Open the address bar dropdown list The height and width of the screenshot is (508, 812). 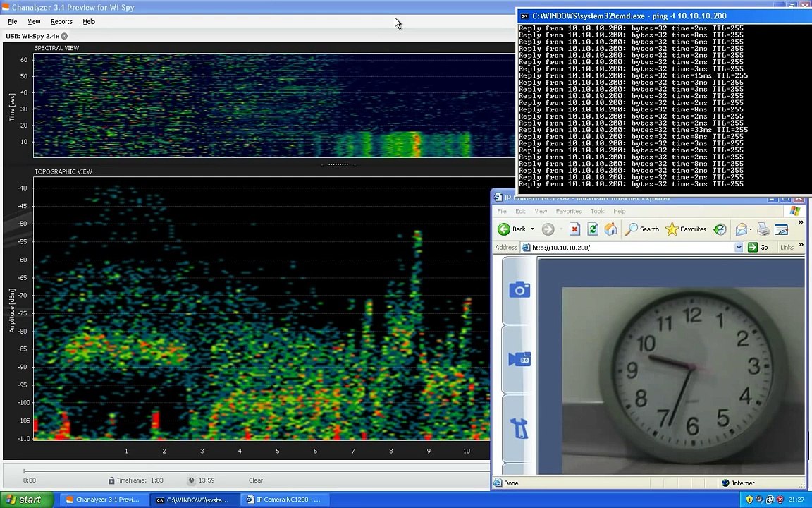click(x=739, y=248)
